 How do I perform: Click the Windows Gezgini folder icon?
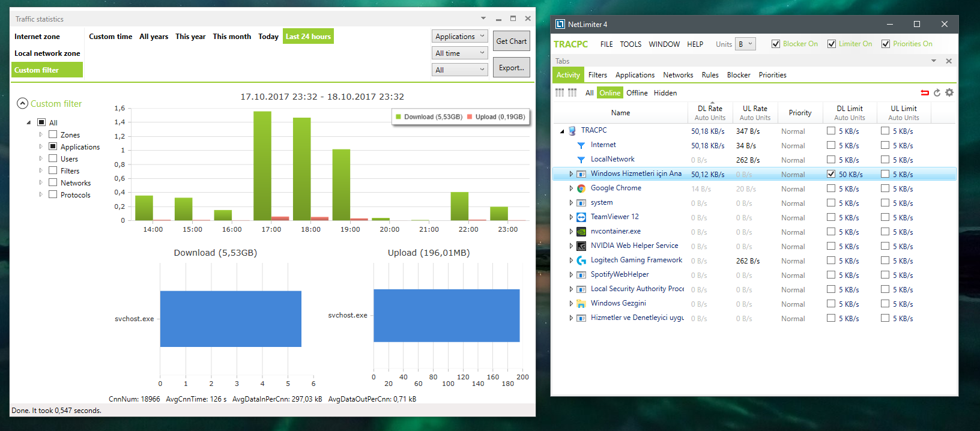coord(581,304)
